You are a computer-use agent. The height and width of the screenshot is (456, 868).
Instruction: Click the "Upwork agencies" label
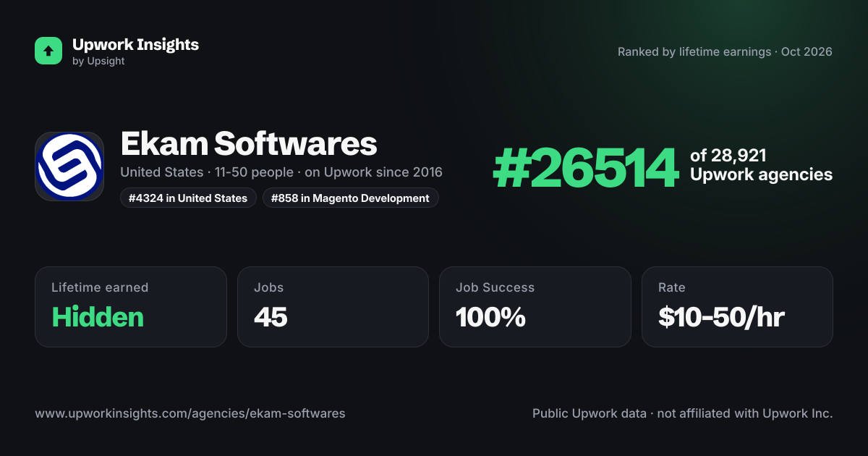[761, 174]
